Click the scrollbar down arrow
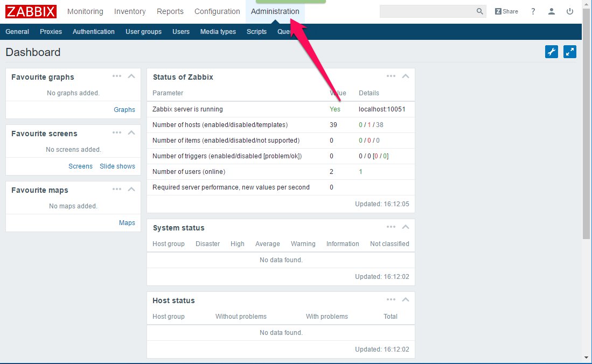The width and height of the screenshot is (592, 364). coord(586,358)
